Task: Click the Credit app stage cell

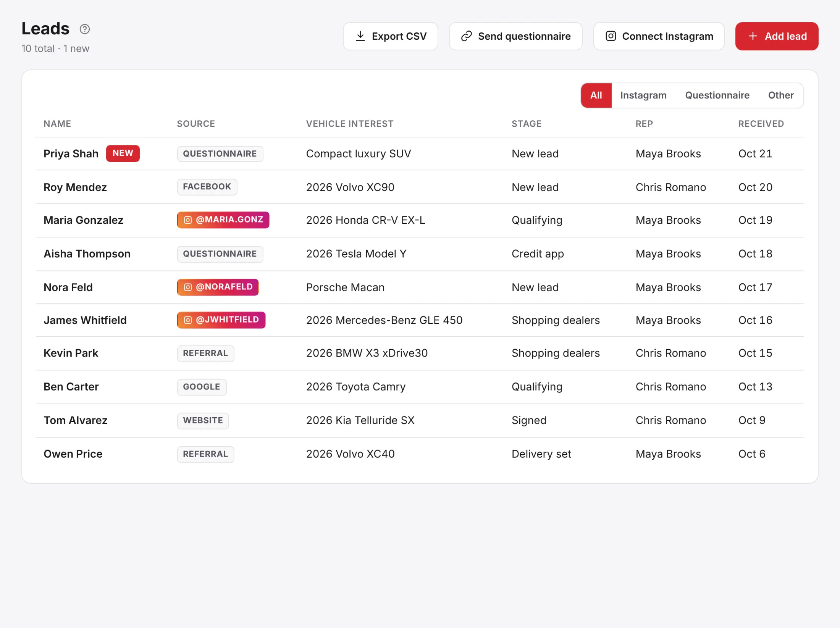Action: (538, 254)
